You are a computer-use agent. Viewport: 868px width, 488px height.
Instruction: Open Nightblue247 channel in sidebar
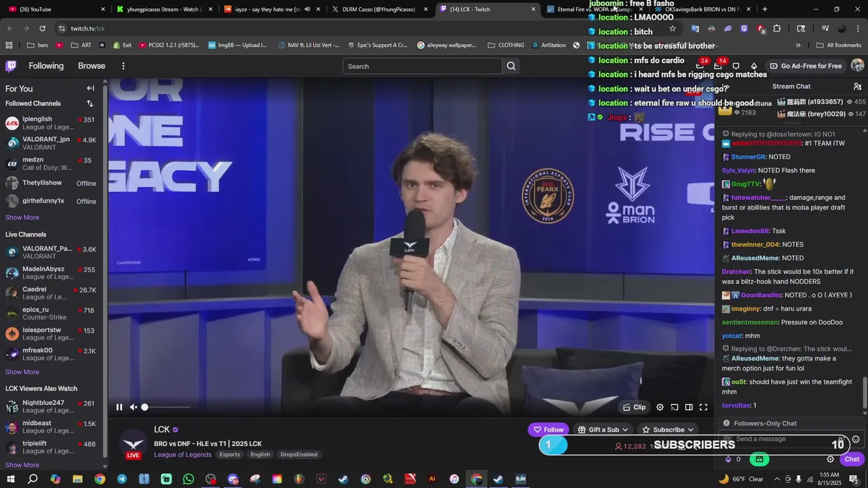click(x=51, y=406)
